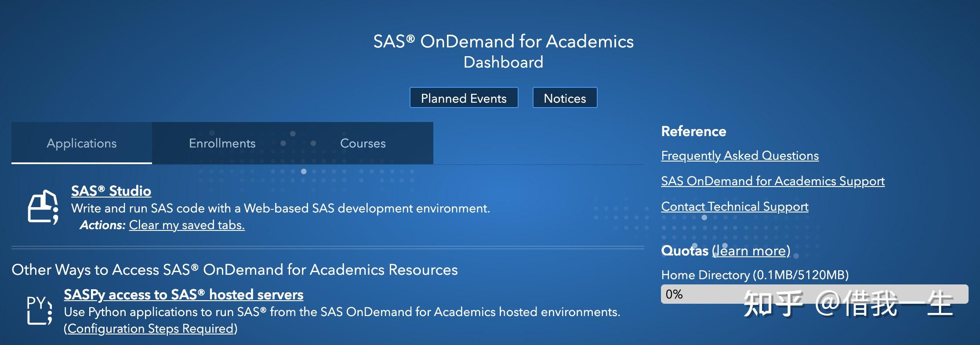This screenshot has height=345, width=980.
Task: Visit SAS OnDemand for Academics Support link
Action: click(x=773, y=181)
